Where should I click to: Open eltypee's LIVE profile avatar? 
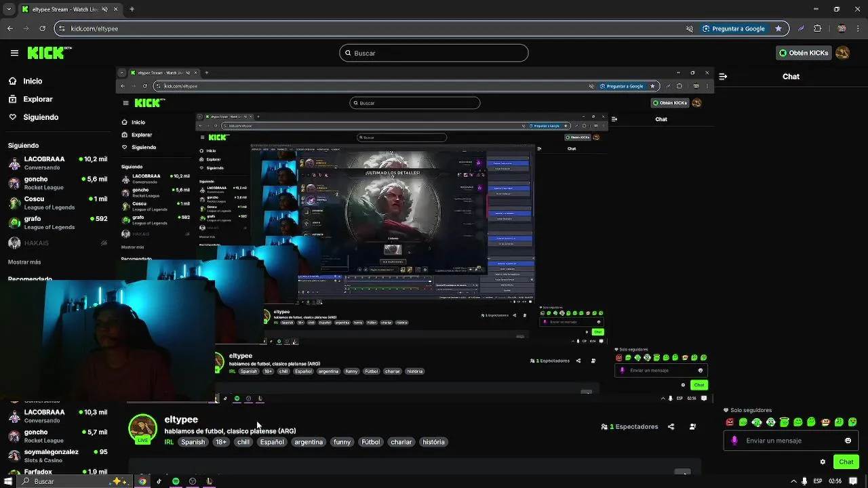click(142, 428)
